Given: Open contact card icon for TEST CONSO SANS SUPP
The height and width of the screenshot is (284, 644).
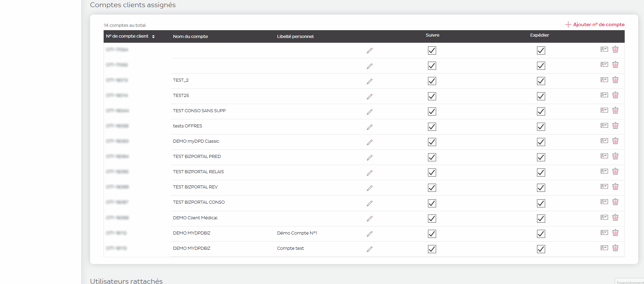Looking at the screenshot, I should coord(604,110).
